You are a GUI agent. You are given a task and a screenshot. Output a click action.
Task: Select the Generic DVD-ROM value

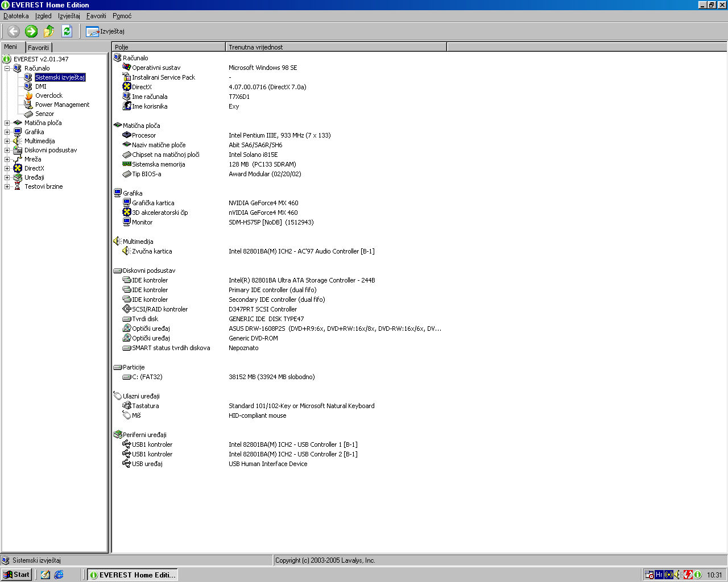[x=253, y=338]
